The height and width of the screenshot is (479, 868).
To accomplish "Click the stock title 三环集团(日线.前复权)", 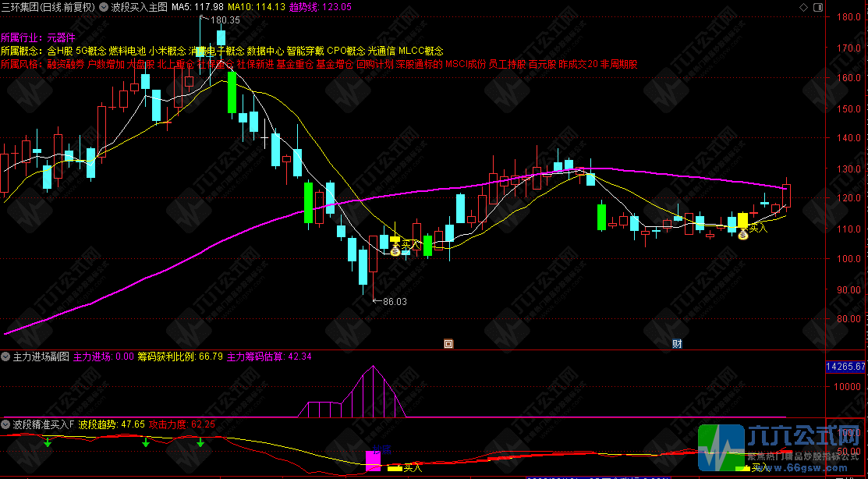I will [48, 7].
